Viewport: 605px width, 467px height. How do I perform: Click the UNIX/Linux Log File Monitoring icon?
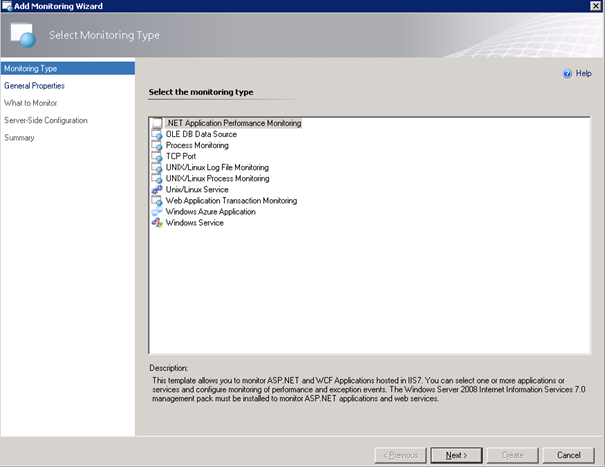point(157,168)
